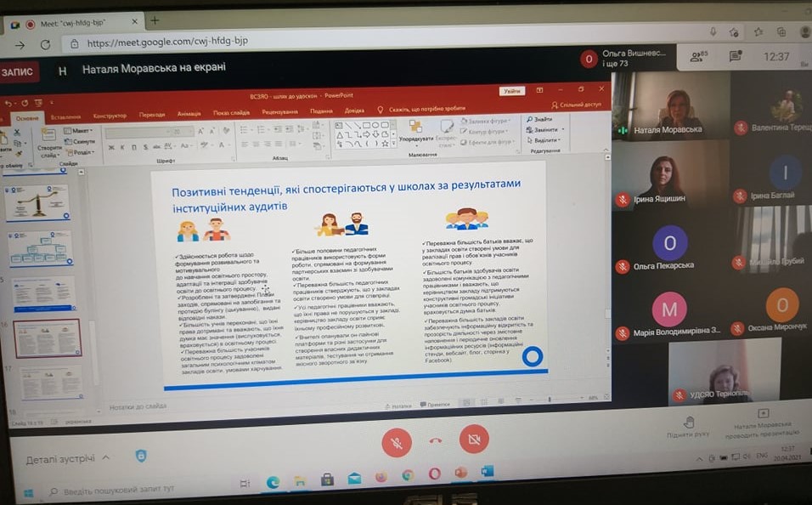This screenshot has width=812, height=505.
Task: Open Показ слайдів tab in PowerPoint
Action: (232, 113)
